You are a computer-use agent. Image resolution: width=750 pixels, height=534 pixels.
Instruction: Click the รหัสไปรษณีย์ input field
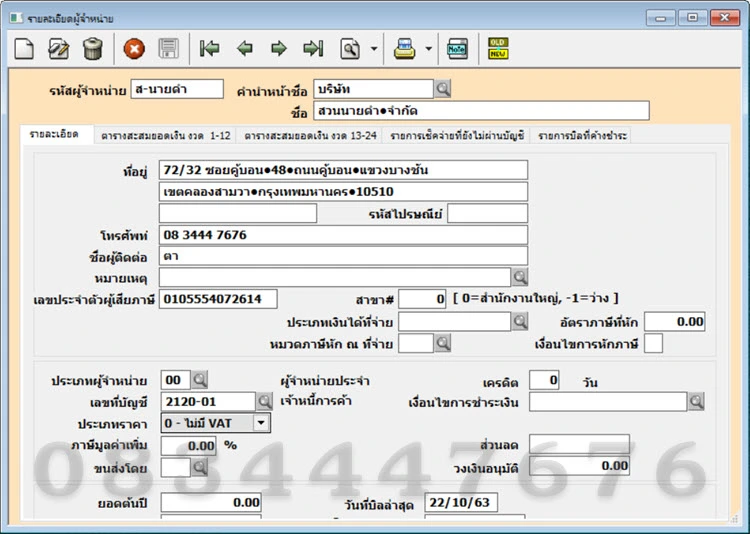[487, 213]
